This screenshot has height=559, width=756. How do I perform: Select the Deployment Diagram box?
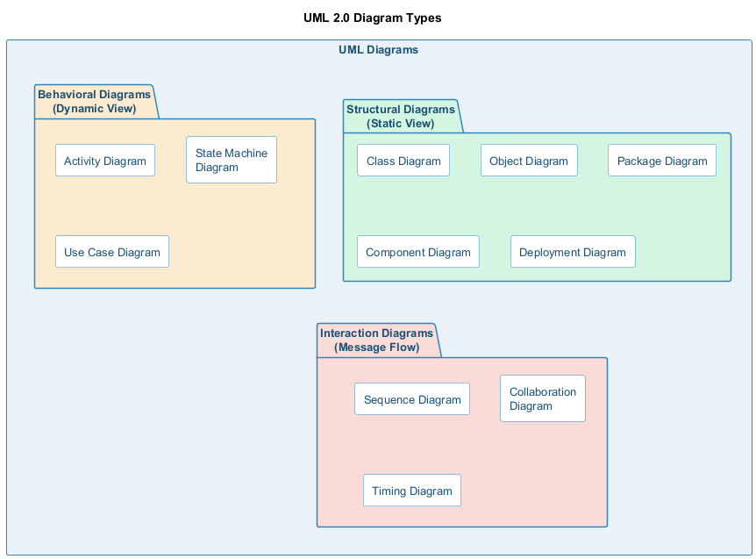[x=573, y=252]
